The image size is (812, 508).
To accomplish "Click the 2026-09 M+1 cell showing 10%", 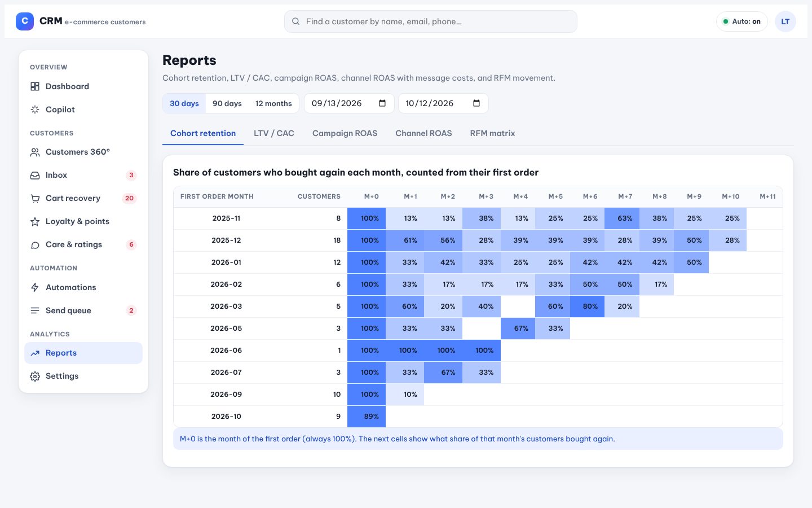I will pyautogui.click(x=405, y=395).
